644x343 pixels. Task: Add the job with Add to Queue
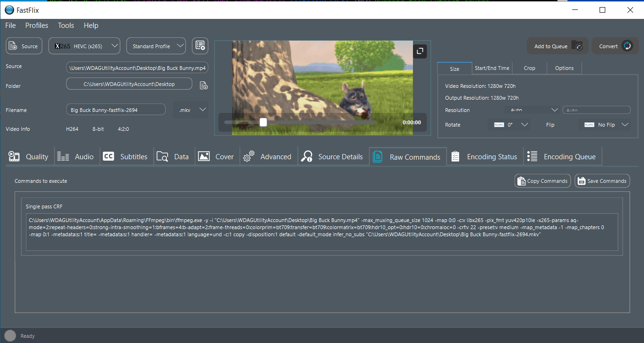558,46
